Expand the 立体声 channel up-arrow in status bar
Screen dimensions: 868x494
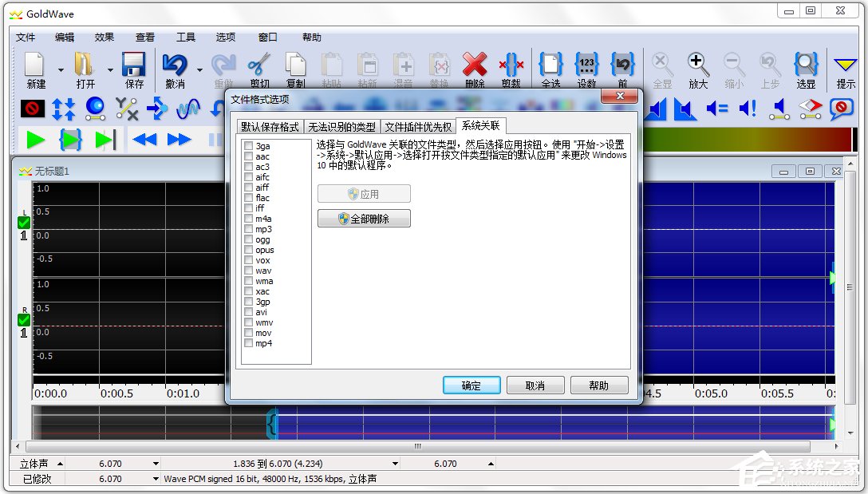60,464
